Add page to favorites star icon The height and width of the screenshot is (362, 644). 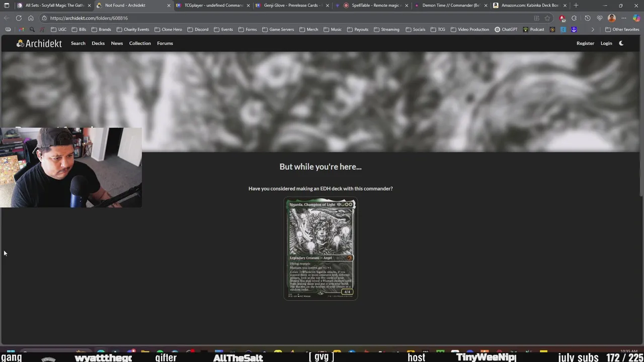[x=547, y=18]
